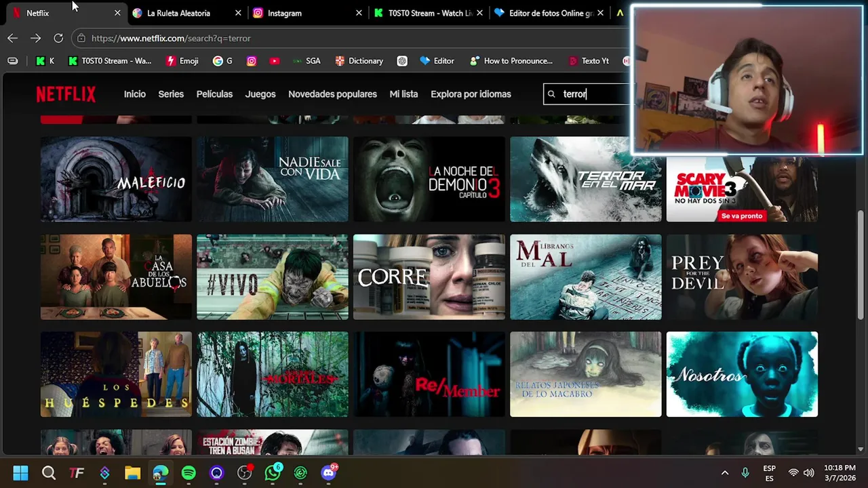This screenshot has height=488, width=868.
Task: Open La Casa de los Abuelos card
Action: pos(116,277)
